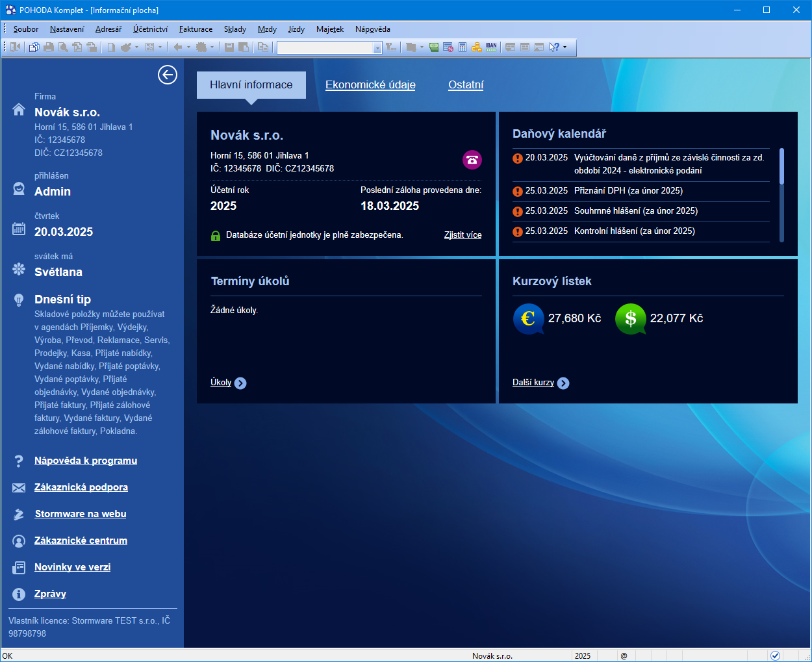Collapse the sidebar with the circled back arrow
812x662 pixels.
(x=168, y=75)
